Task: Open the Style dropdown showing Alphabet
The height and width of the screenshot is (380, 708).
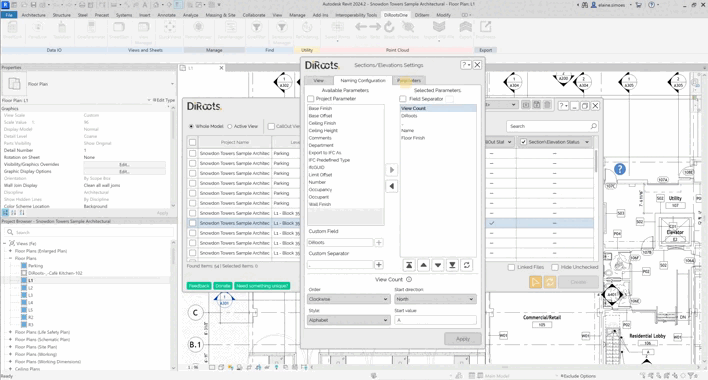Action: pos(348,320)
